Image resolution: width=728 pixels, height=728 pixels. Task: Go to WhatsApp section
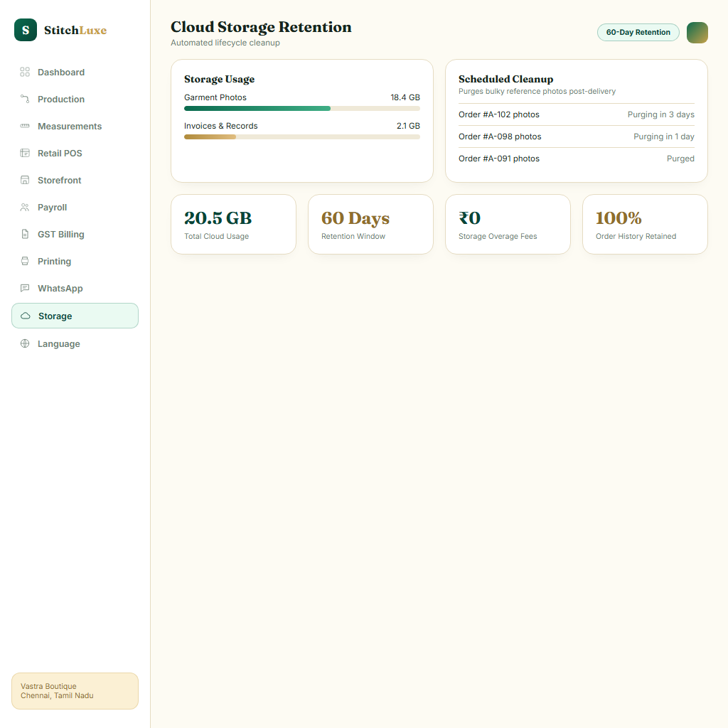coord(75,288)
